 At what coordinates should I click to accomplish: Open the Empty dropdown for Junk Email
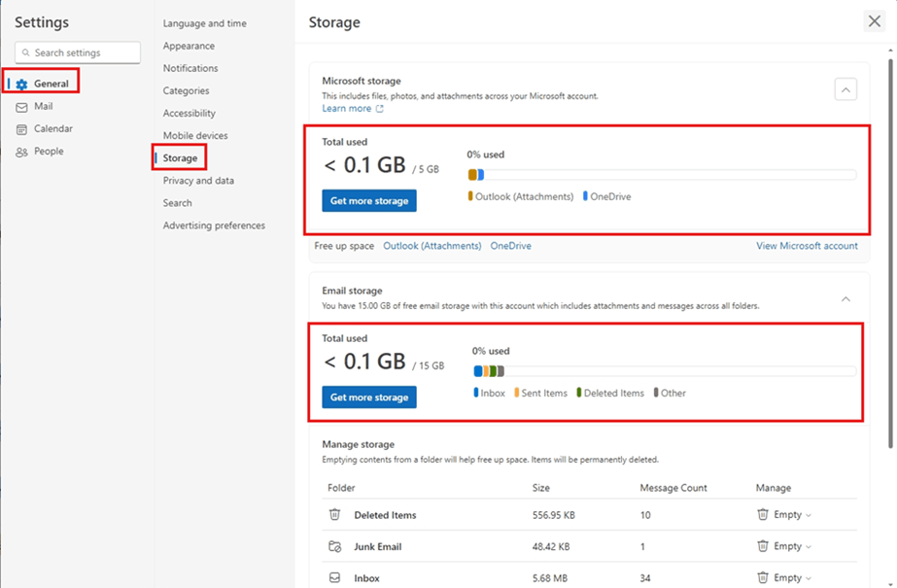click(x=784, y=546)
